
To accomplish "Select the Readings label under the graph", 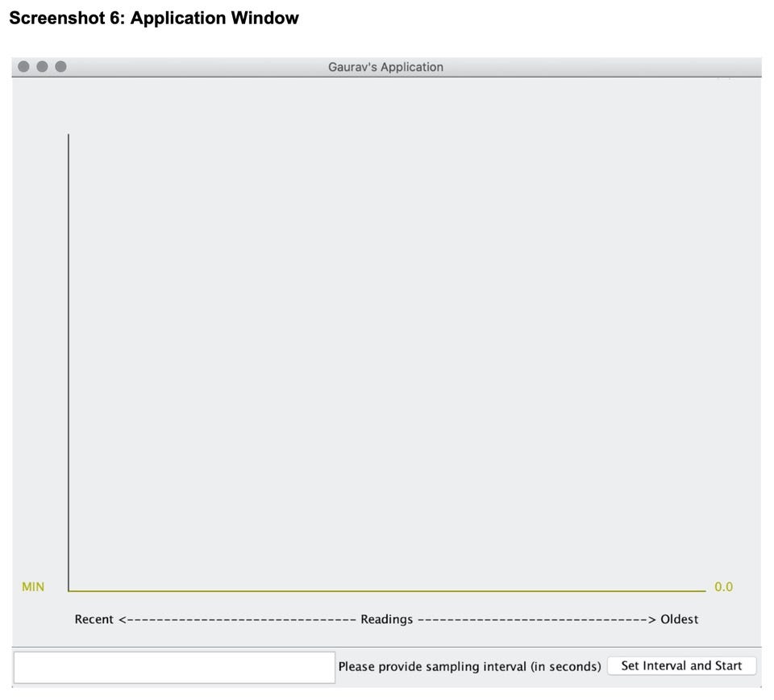I will pyautogui.click(x=386, y=619).
